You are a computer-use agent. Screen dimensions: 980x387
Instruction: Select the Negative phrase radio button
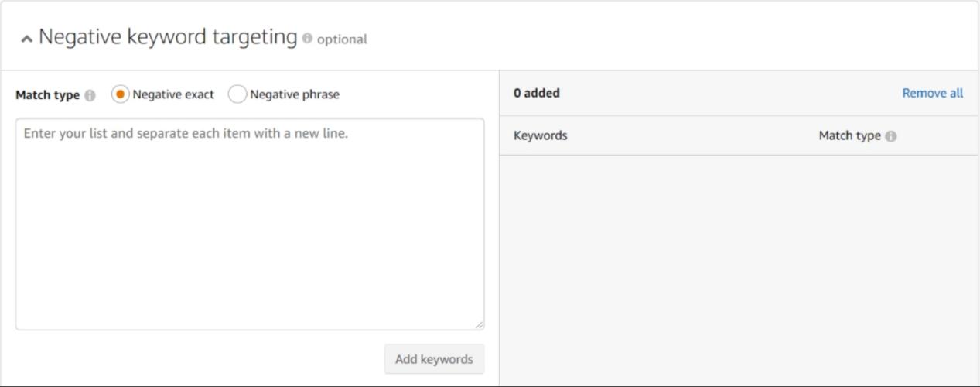237,94
